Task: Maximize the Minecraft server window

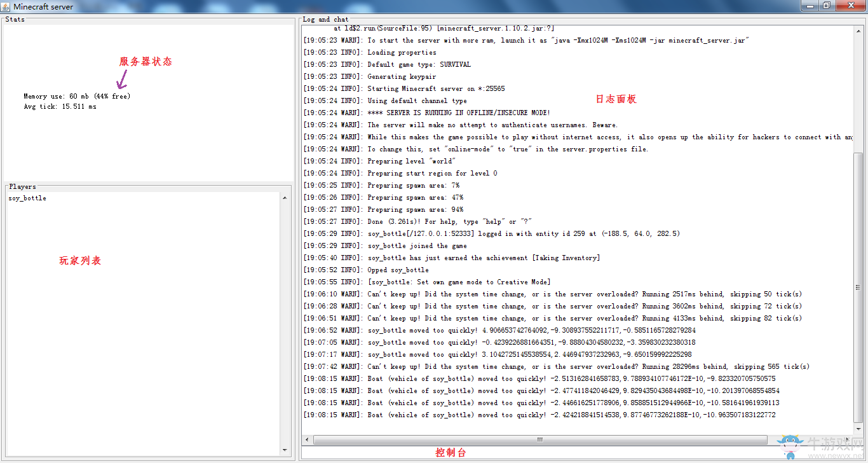Action: 827,5
